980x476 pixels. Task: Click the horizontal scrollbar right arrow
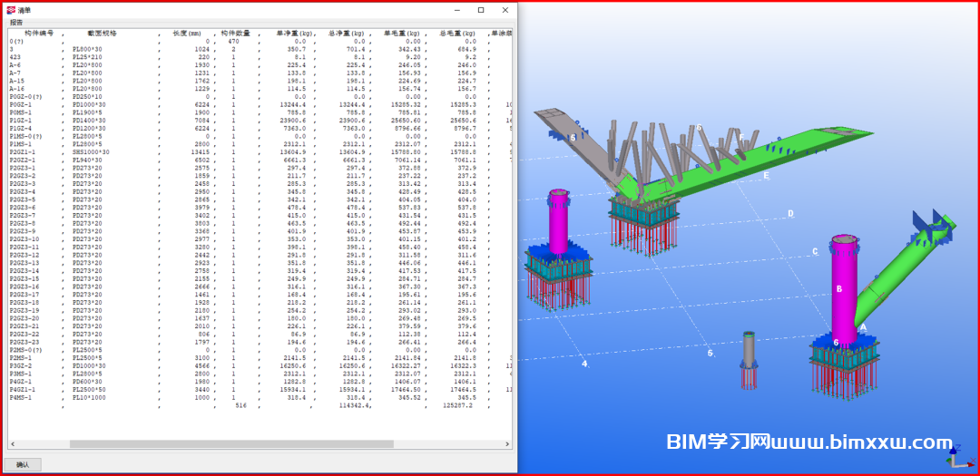click(x=505, y=445)
